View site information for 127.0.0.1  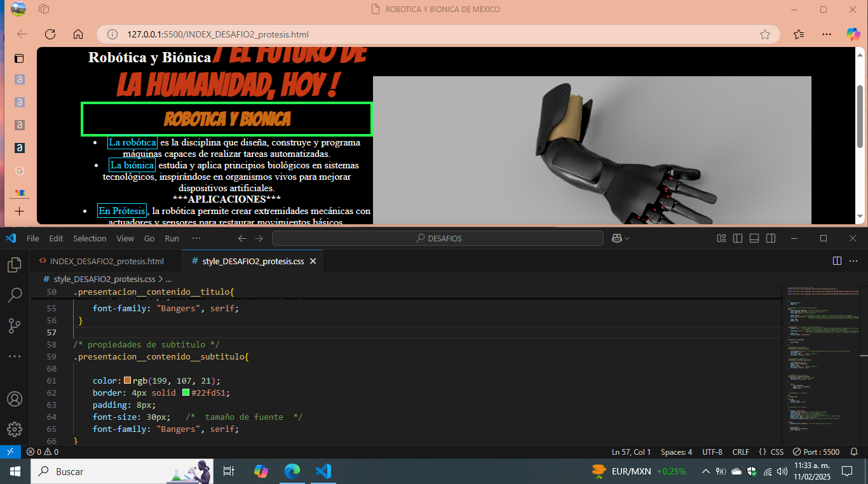click(112, 34)
